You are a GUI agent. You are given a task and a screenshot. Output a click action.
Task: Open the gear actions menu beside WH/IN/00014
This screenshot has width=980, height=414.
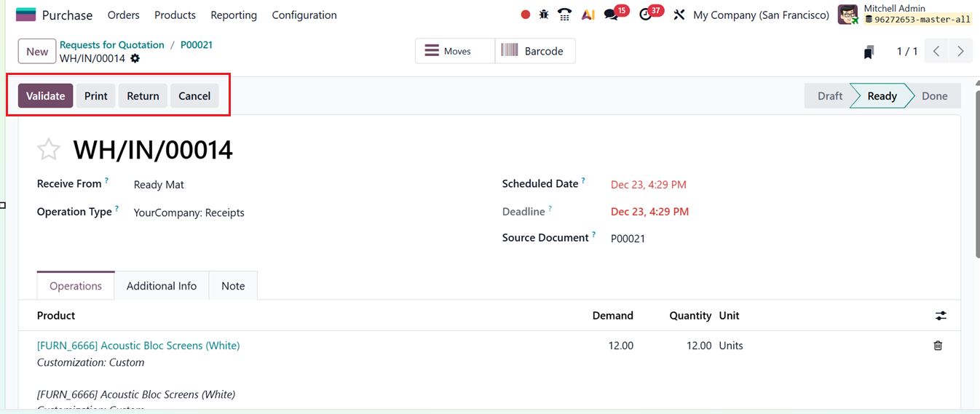coord(135,58)
